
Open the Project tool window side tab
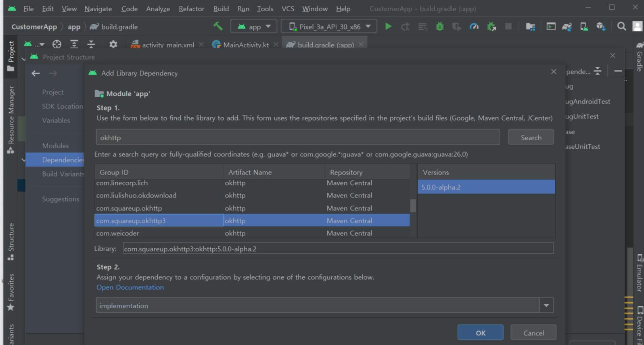click(11, 56)
